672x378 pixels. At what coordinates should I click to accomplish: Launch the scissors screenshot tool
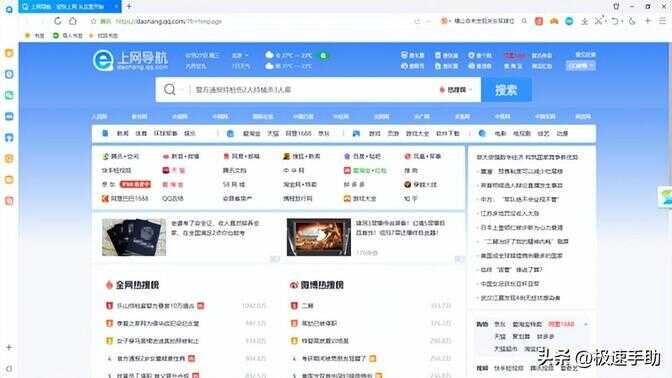pyautogui.click(x=599, y=21)
